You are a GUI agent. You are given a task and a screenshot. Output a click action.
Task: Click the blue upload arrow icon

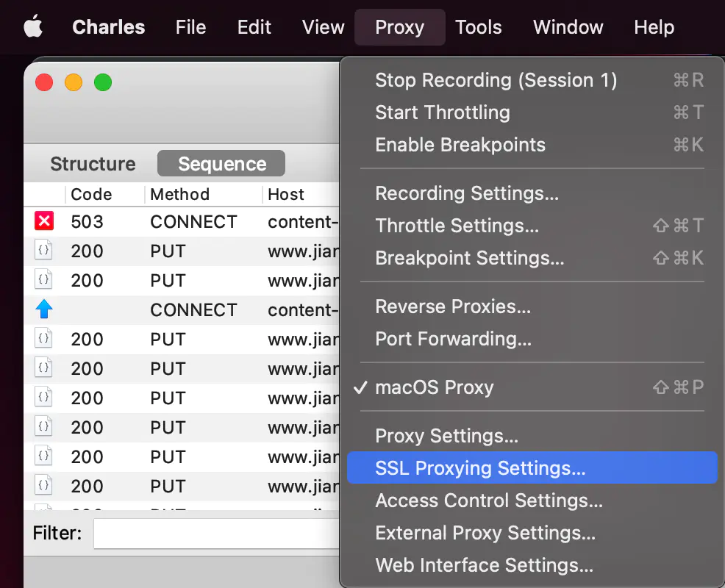44,309
